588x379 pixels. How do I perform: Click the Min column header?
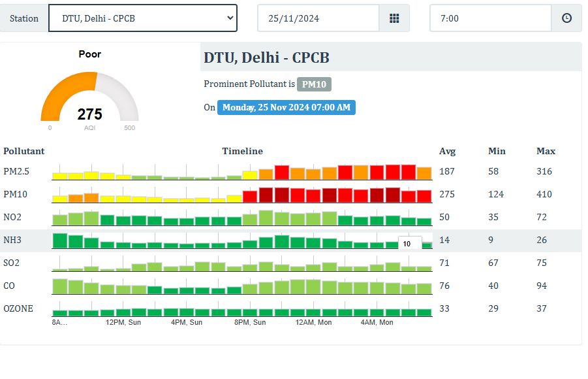click(x=497, y=151)
